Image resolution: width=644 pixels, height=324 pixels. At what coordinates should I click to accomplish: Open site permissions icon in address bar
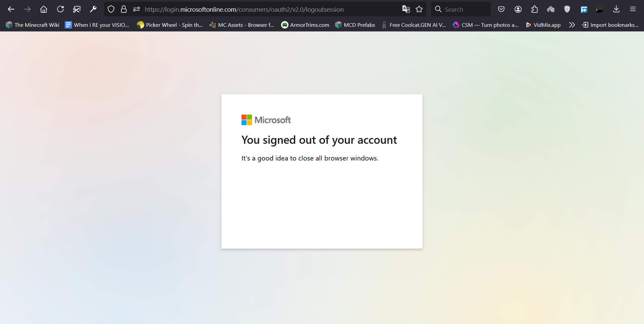(x=137, y=9)
